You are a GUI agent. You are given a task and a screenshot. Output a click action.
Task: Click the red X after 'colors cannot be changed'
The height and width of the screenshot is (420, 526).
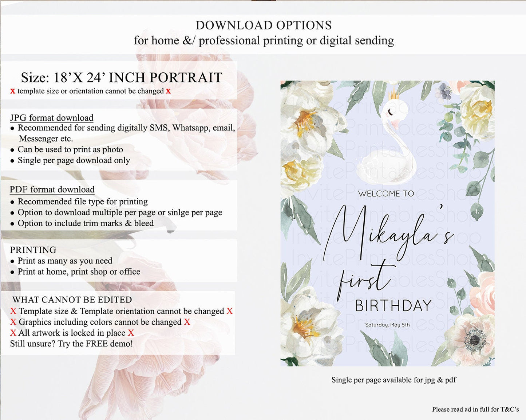[x=187, y=322]
